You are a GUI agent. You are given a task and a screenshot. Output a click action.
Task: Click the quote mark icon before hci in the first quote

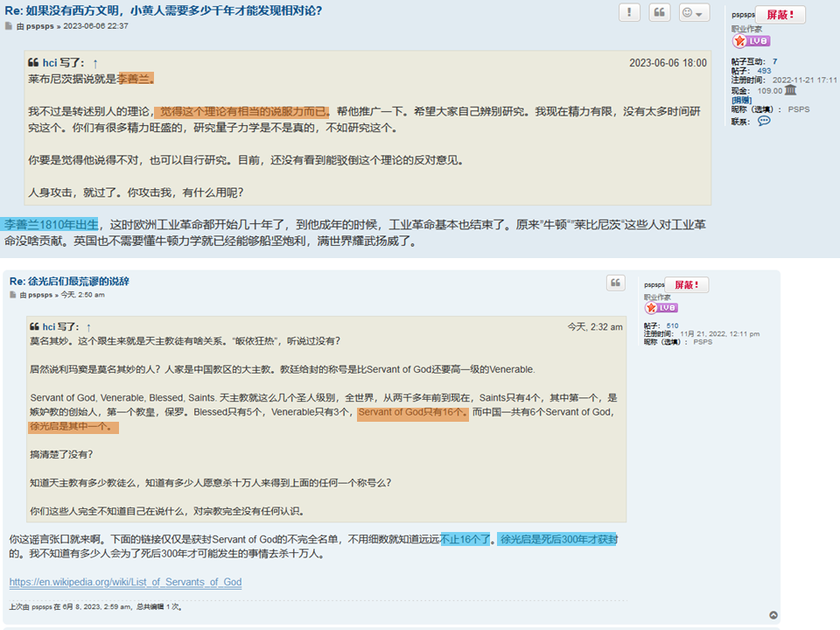click(33, 63)
